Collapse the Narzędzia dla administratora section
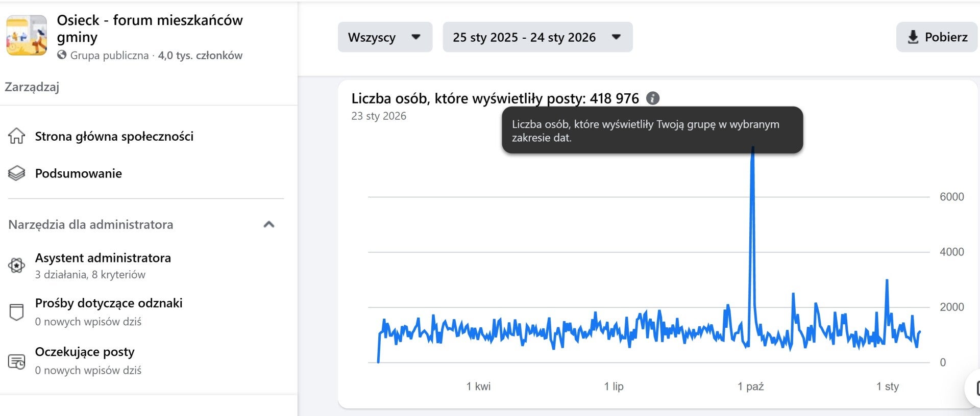The image size is (980, 416). 269,224
